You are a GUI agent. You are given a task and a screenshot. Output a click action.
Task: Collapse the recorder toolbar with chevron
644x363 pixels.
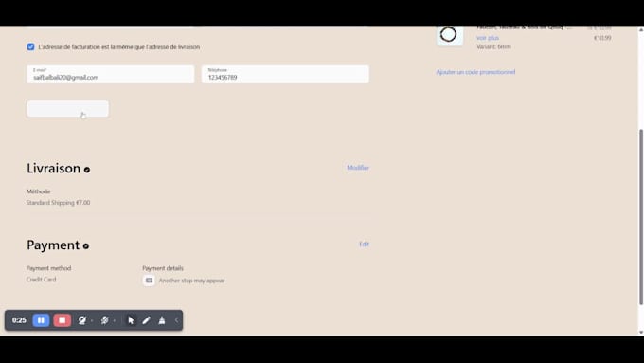coord(176,320)
